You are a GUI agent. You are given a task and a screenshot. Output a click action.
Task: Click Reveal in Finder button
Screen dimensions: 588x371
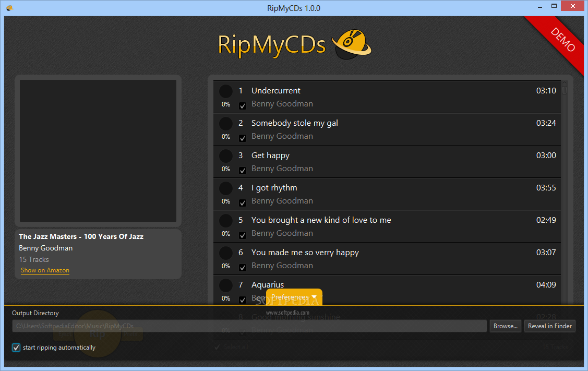pos(550,326)
